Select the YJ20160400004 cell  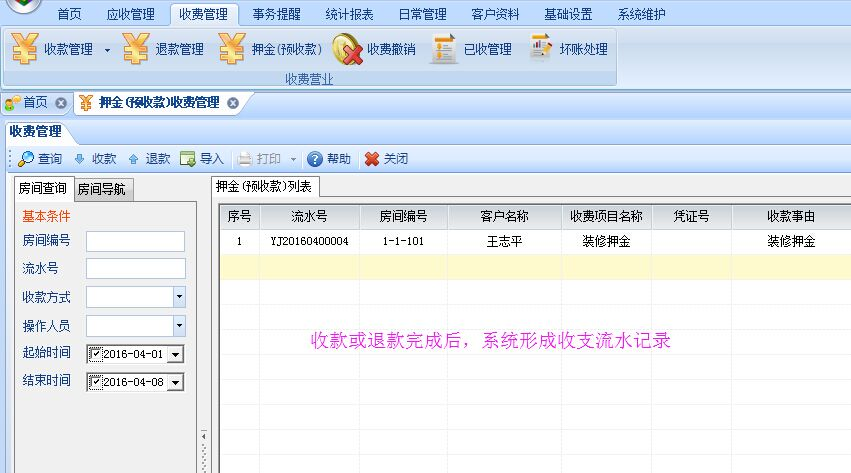[x=309, y=241]
